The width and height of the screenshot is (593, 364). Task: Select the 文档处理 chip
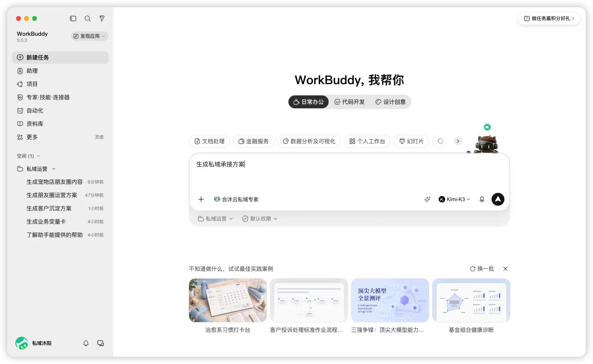coord(209,141)
